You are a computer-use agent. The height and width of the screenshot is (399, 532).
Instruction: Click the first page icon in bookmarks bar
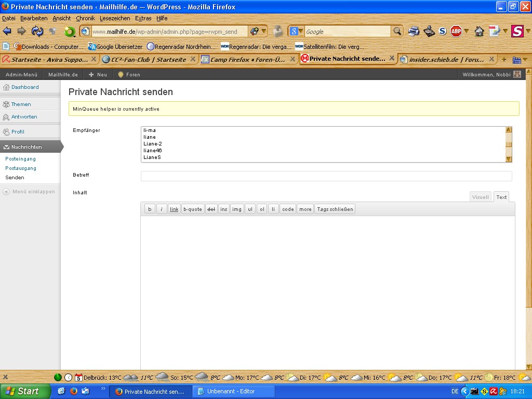[x=6, y=46]
